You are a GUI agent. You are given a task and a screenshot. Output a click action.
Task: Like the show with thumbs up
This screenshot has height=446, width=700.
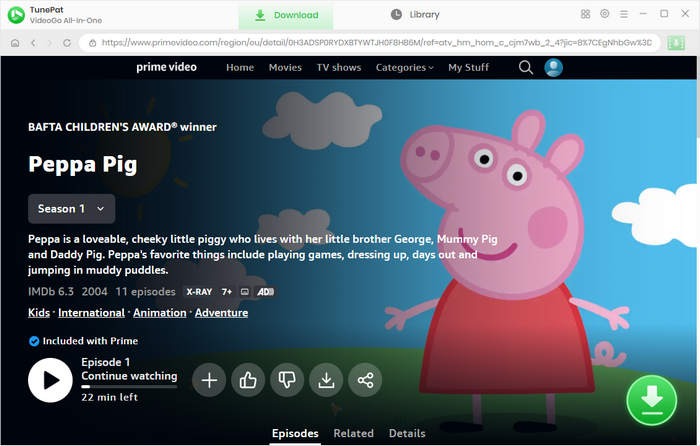click(248, 380)
